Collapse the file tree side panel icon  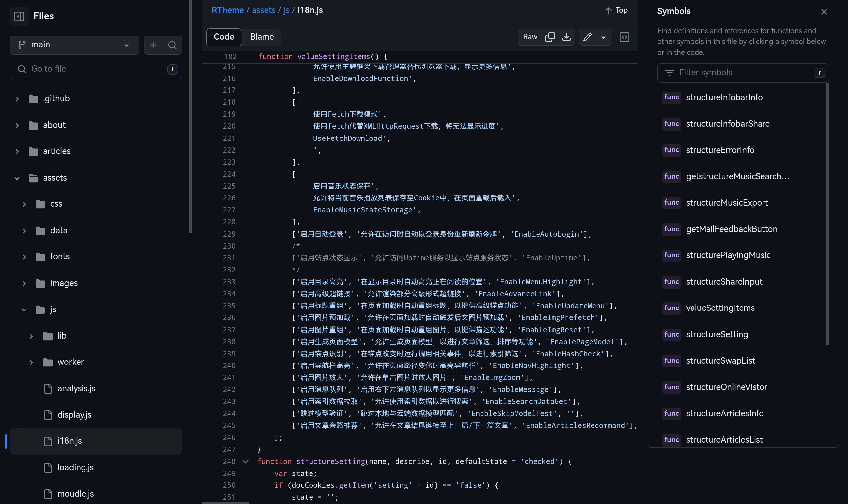19,16
